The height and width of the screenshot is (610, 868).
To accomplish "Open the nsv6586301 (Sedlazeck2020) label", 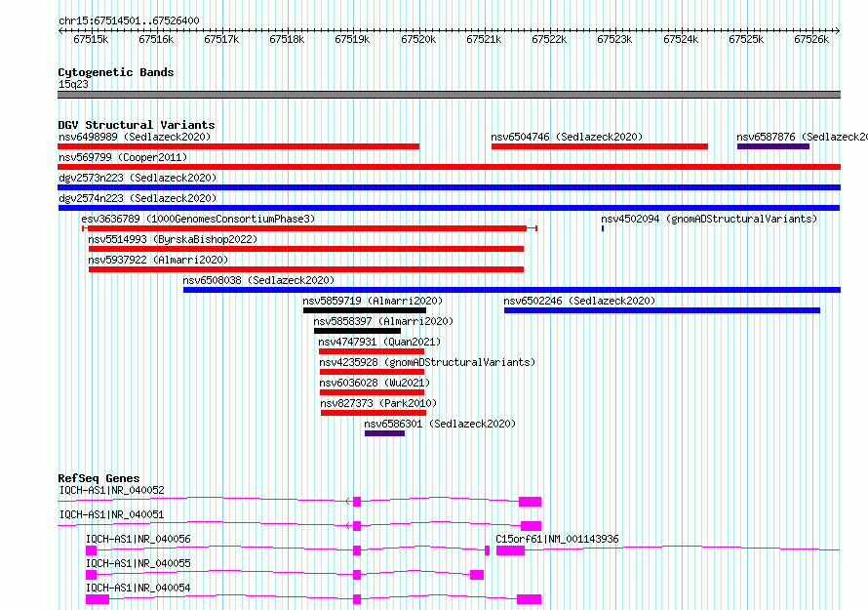I will (440, 424).
